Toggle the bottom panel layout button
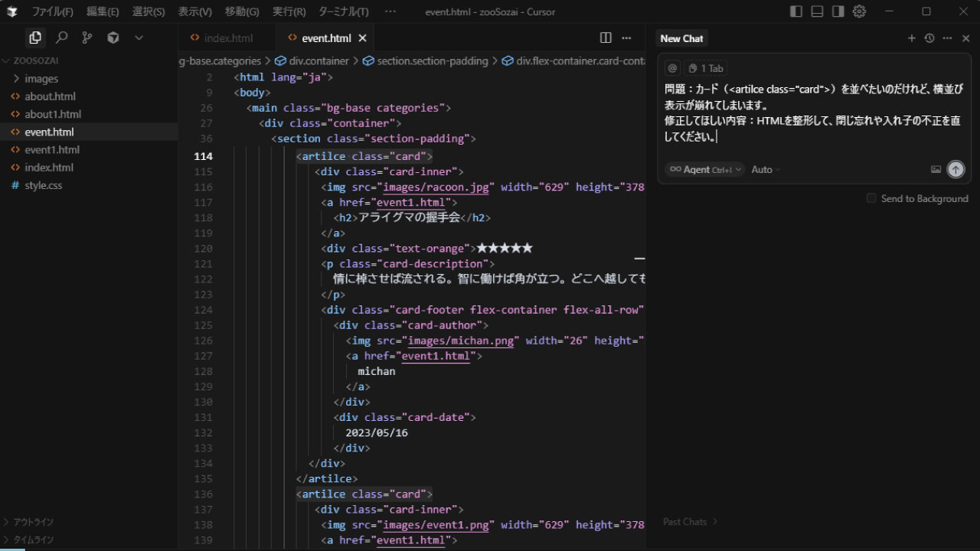The height and width of the screenshot is (551, 980). click(x=817, y=11)
